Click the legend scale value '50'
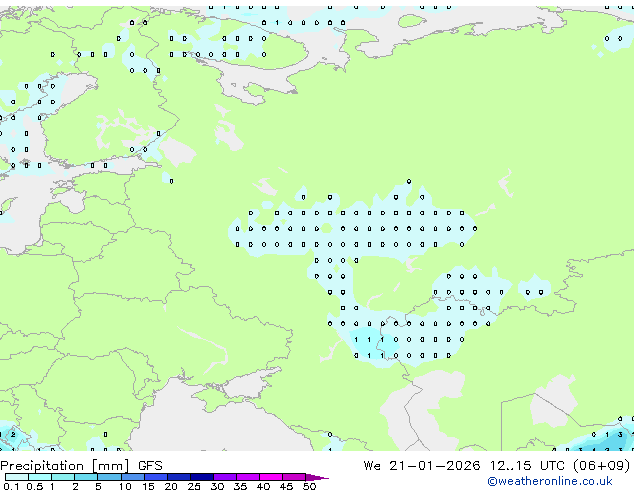The height and width of the screenshot is (490, 634). coord(309,487)
